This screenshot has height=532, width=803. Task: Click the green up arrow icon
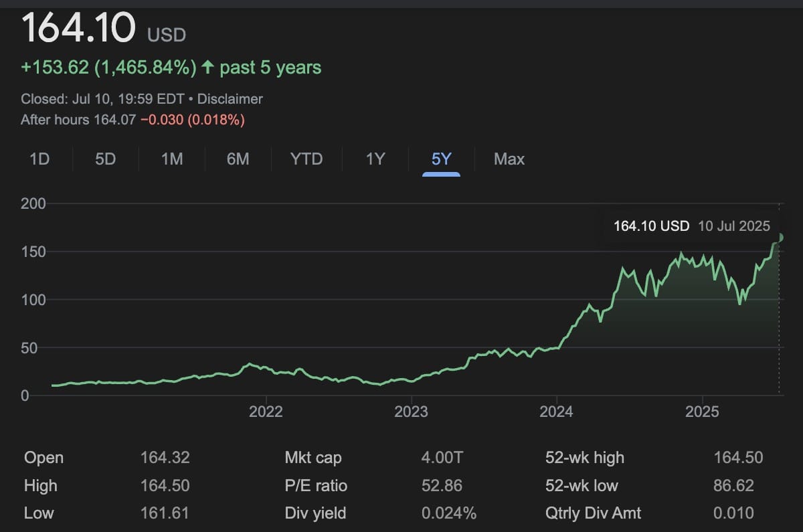[207, 68]
